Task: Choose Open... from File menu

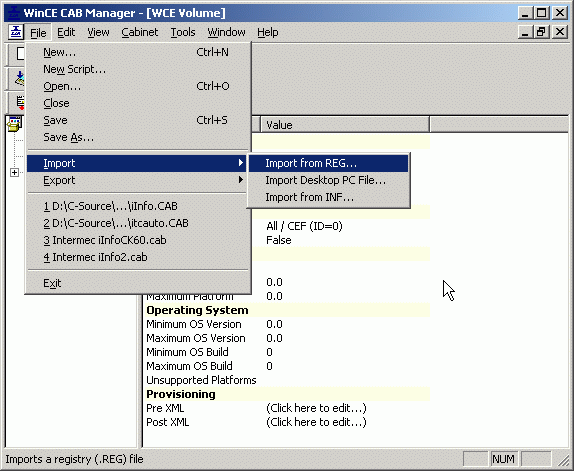Action: pyautogui.click(x=138, y=86)
